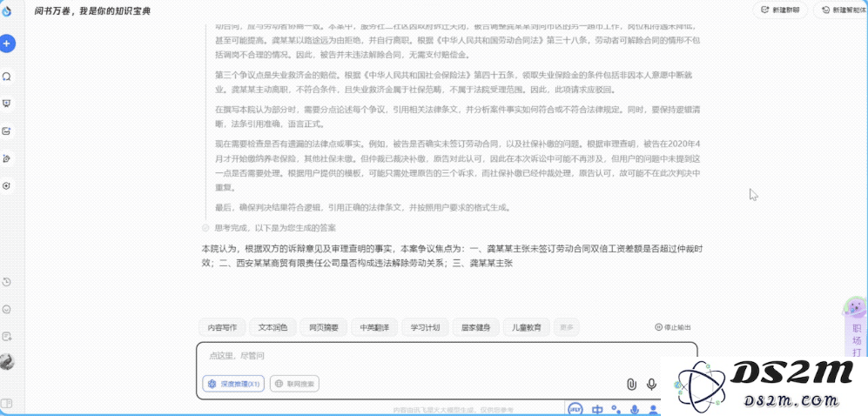Start voice input with the microphone icon
This screenshot has height=416, width=868.
tap(652, 384)
